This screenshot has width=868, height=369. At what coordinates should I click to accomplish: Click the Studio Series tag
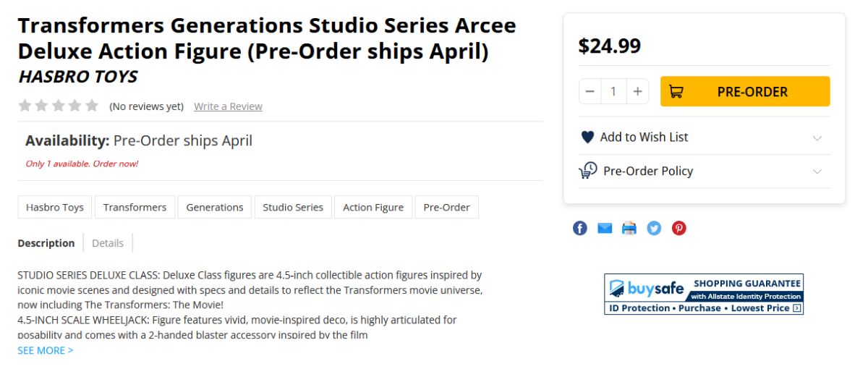pyautogui.click(x=293, y=207)
